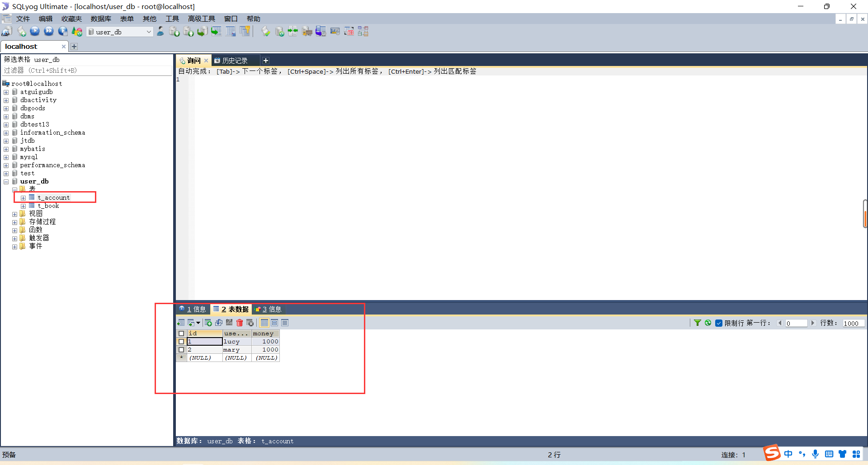Click the database with green up arrow icon
This screenshot has width=868, height=465.
click(x=189, y=32)
